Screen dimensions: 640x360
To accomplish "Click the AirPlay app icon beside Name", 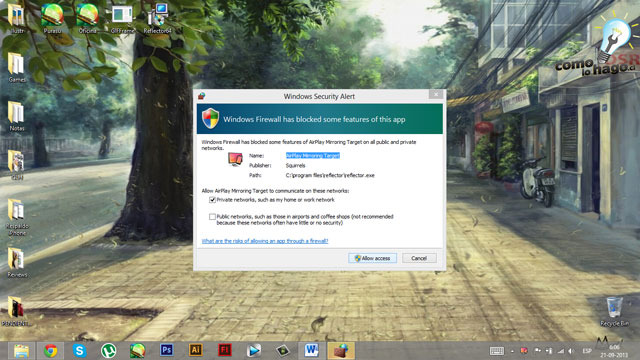I will (235, 159).
